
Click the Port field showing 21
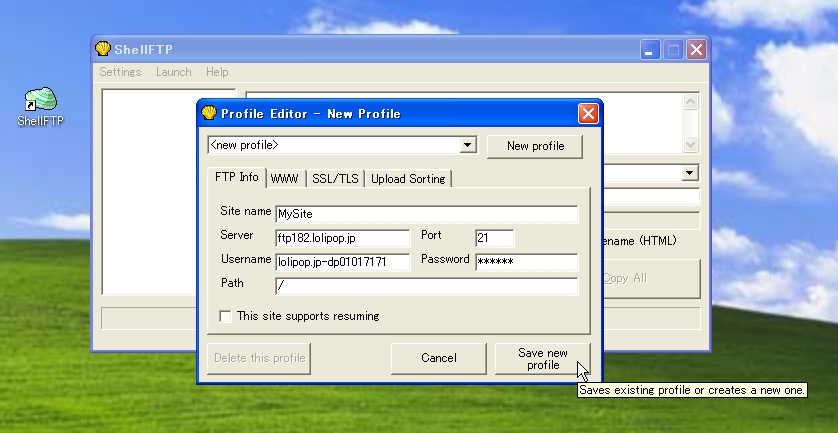(494, 238)
